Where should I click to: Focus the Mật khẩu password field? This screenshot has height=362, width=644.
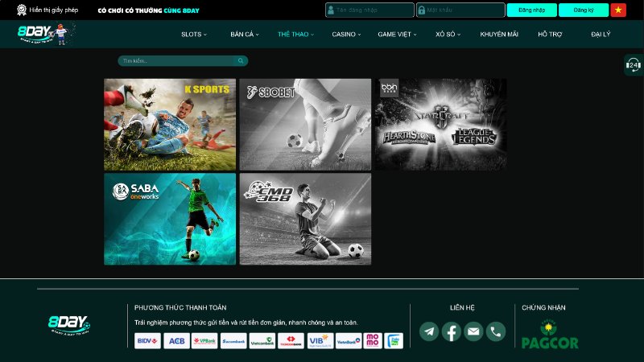pyautogui.click(x=460, y=10)
